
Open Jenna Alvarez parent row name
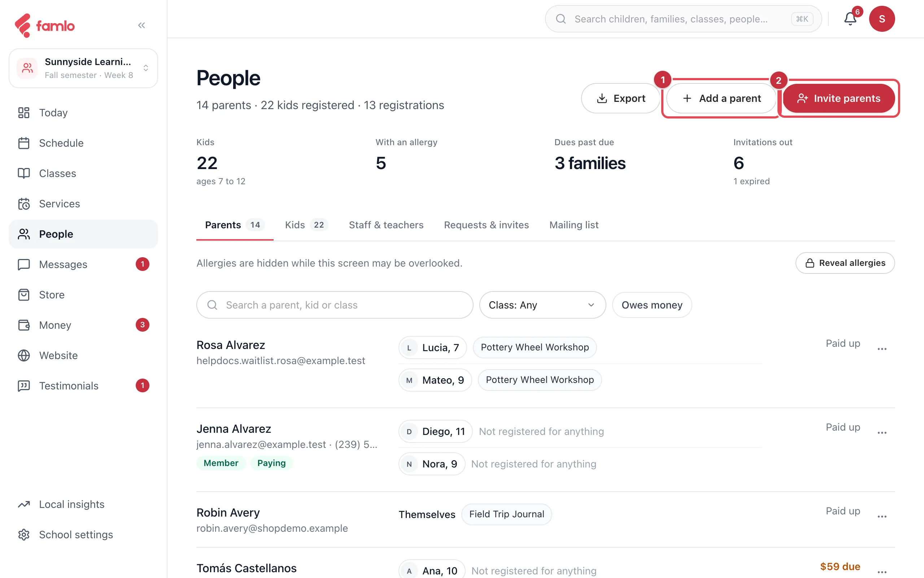tap(234, 428)
